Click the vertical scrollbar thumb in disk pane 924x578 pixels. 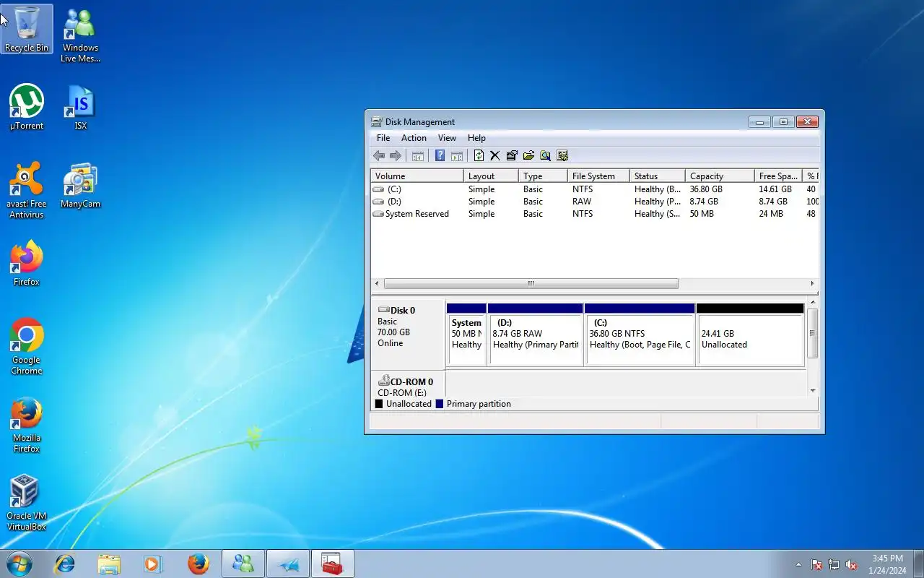pos(813,333)
